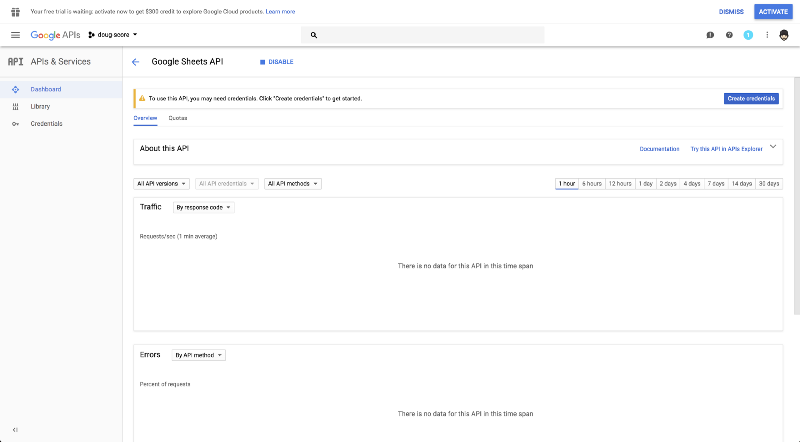Collapse the sidebar with bottom arrow
Screen dimensions: 800x442
(x=15, y=430)
